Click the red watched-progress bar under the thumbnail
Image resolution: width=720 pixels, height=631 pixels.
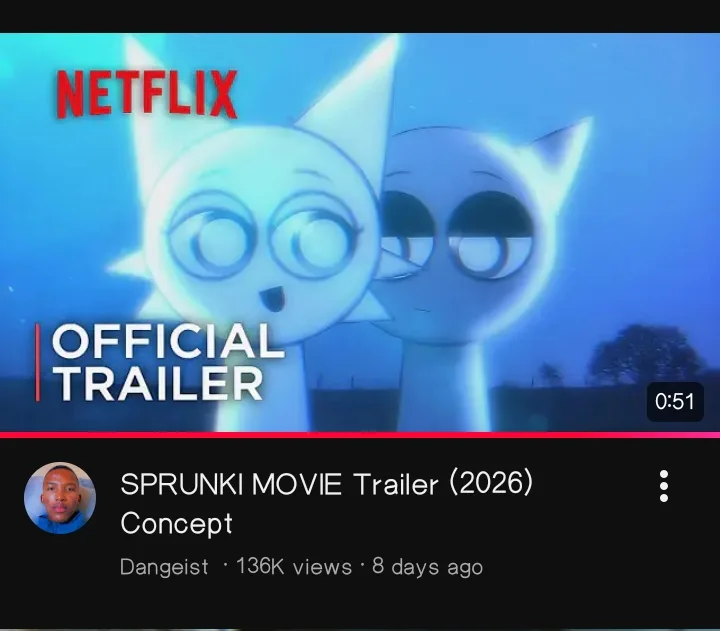360,434
